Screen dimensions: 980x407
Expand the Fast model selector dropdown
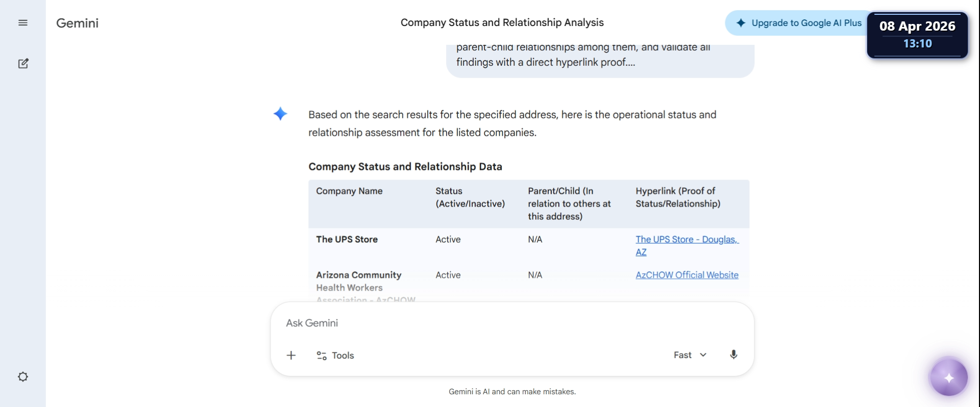(689, 355)
